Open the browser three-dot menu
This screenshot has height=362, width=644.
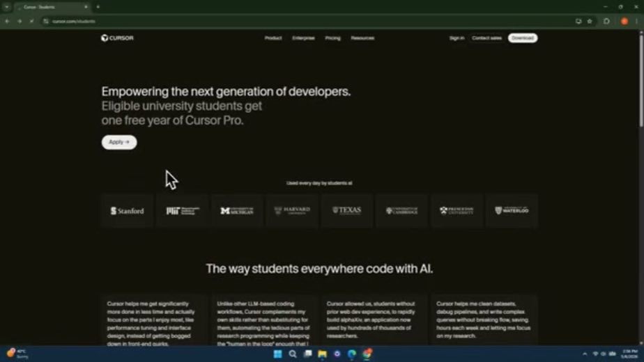[636, 22]
